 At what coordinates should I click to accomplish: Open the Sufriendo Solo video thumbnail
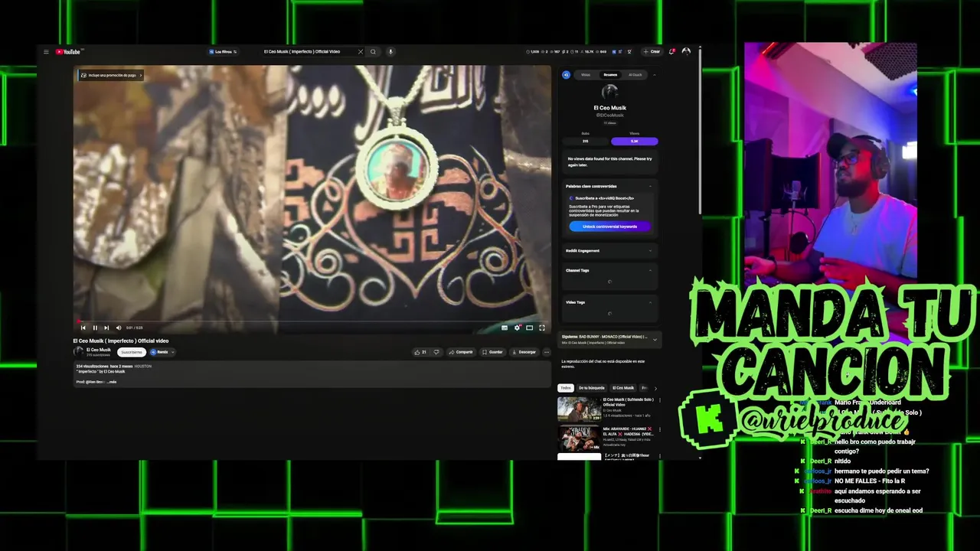(x=579, y=409)
